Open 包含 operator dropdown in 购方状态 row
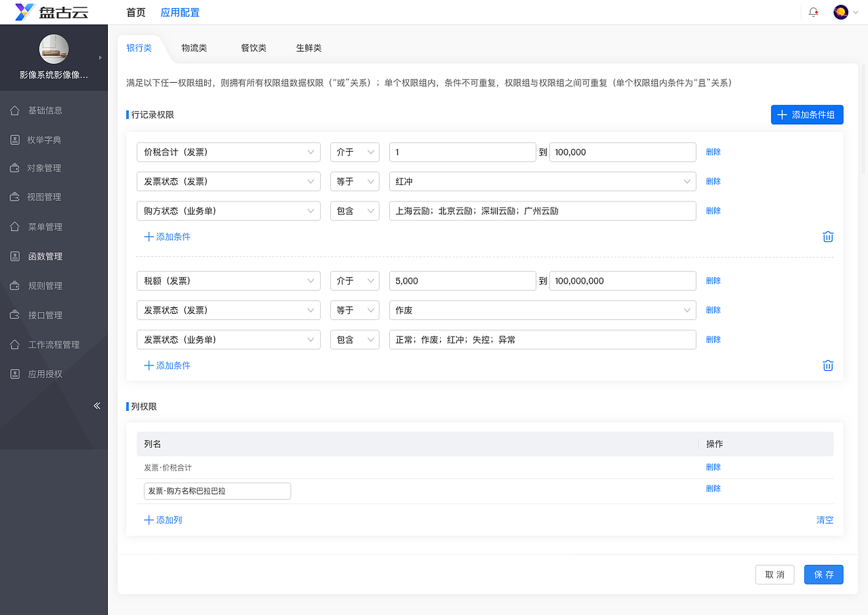 pos(355,211)
